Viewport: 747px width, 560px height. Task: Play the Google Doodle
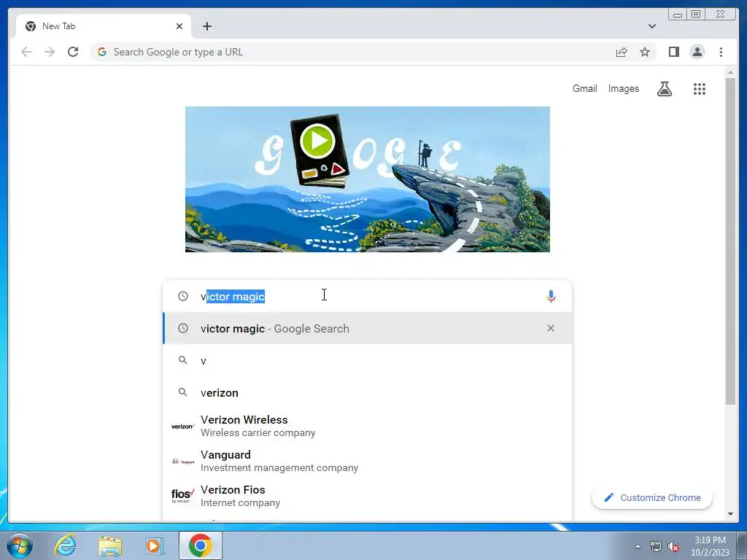click(318, 141)
